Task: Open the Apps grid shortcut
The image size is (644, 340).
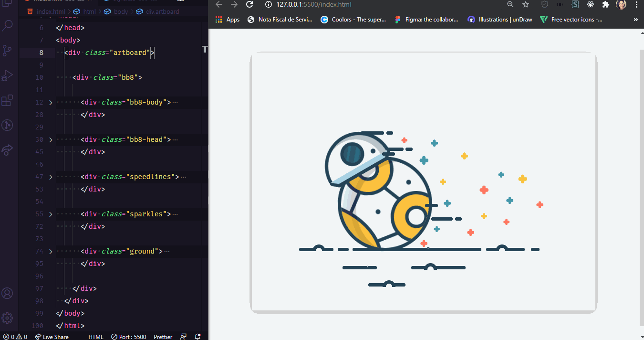Action: click(227, 20)
